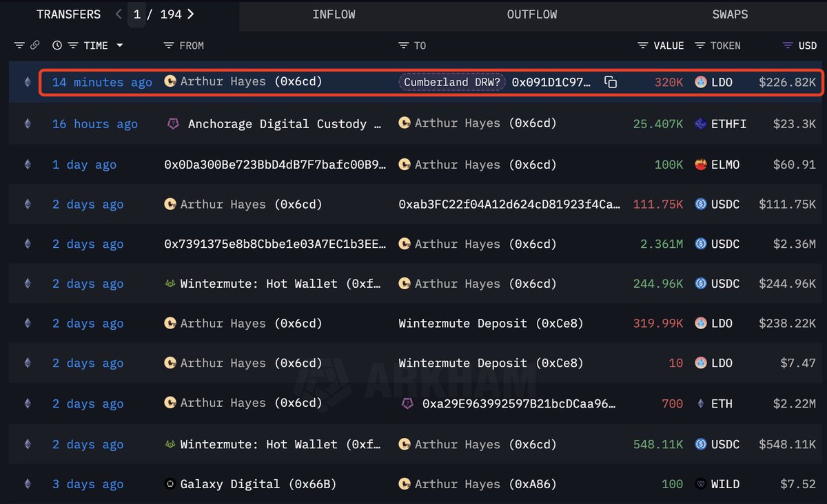Click the link icon in header row
Viewport: 827px width, 504px height.
[35, 45]
